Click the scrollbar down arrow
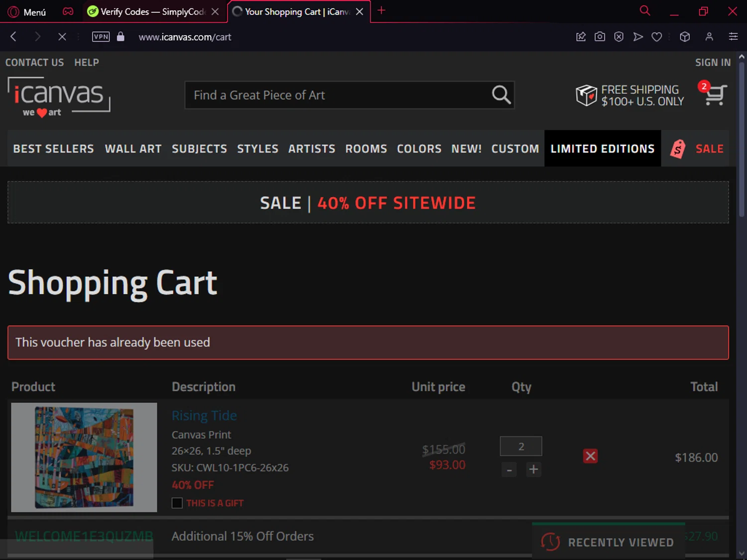The height and width of the screenshot is (560, 747). point(742,554)
